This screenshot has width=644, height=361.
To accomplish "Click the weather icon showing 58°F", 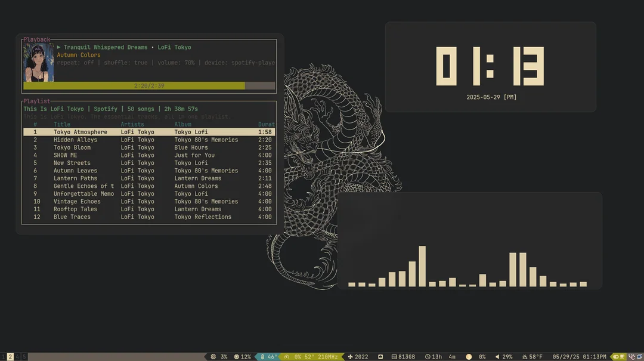I will pyautogui.click(x=525, y=357).
